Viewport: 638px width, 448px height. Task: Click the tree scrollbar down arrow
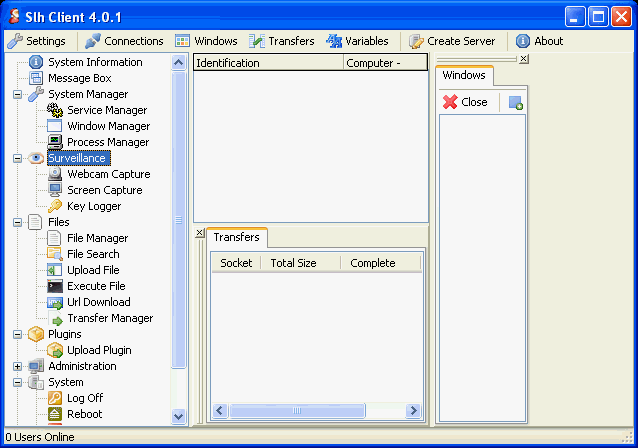tap(179, 416)
